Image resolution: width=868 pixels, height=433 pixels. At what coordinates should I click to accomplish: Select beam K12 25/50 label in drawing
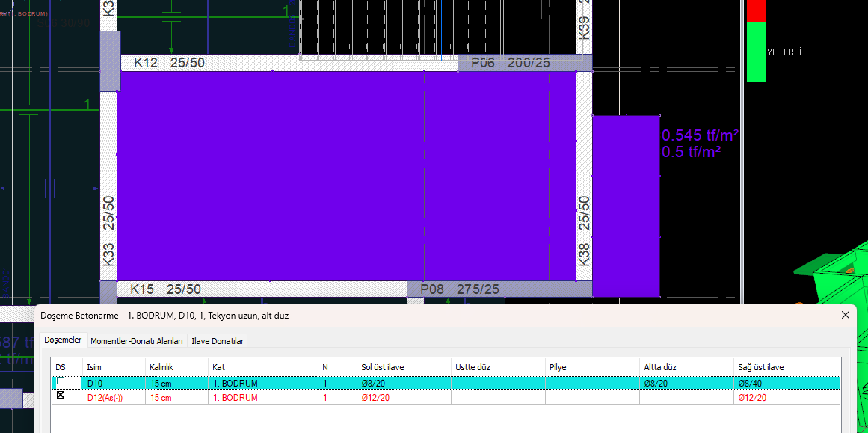169,63
